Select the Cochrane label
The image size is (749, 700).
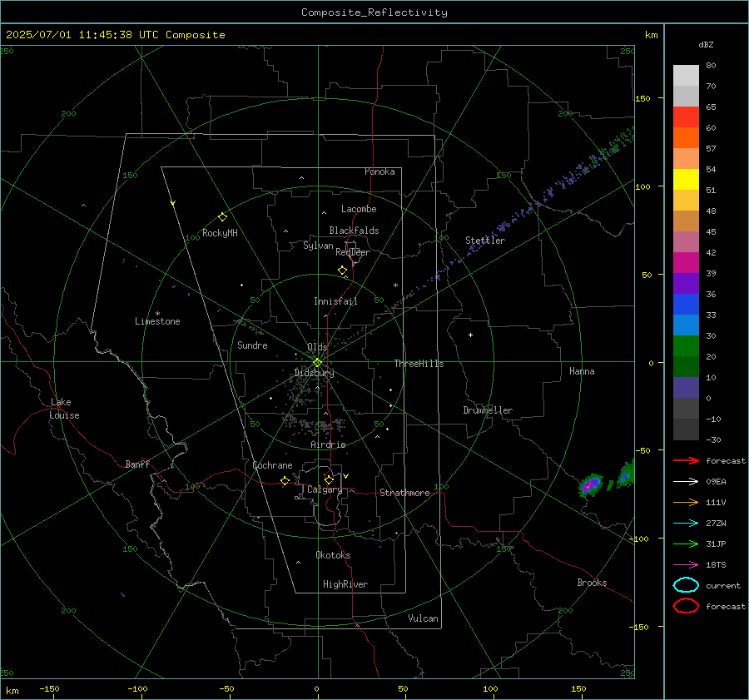(272, 465)
